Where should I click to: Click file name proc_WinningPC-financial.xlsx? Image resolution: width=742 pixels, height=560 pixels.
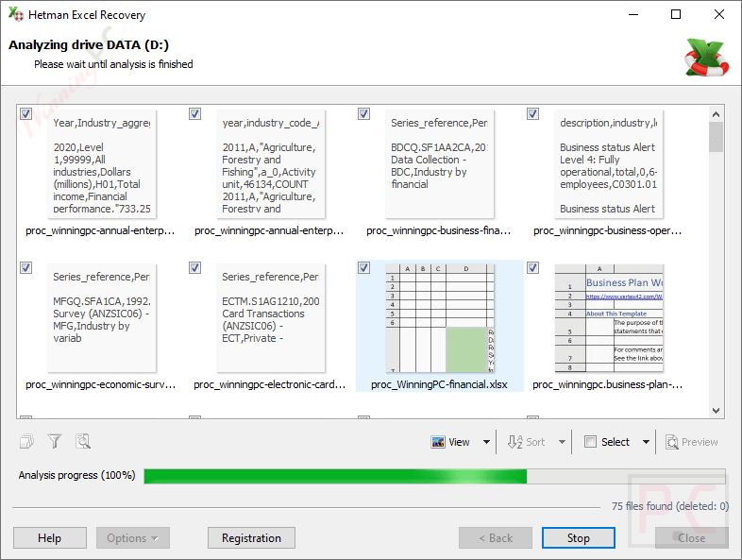[x=439, y=384]
